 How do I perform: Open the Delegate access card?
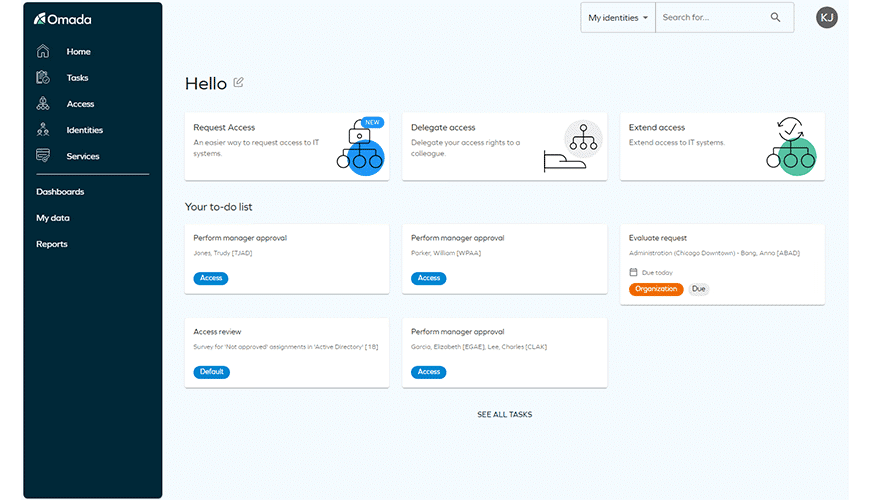click(504, 146)
